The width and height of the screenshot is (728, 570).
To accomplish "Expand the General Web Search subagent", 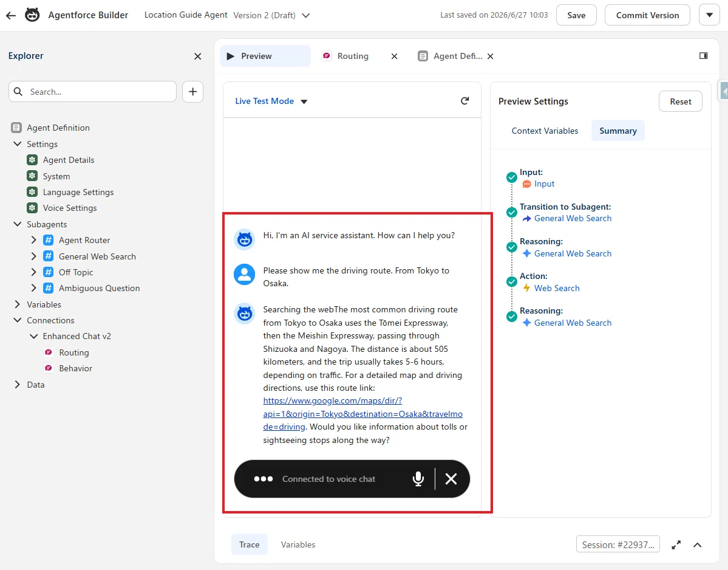I will pos(33,256).
